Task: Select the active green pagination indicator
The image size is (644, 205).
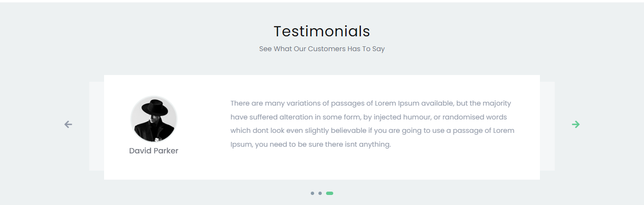Action: [x=329, y=193]
